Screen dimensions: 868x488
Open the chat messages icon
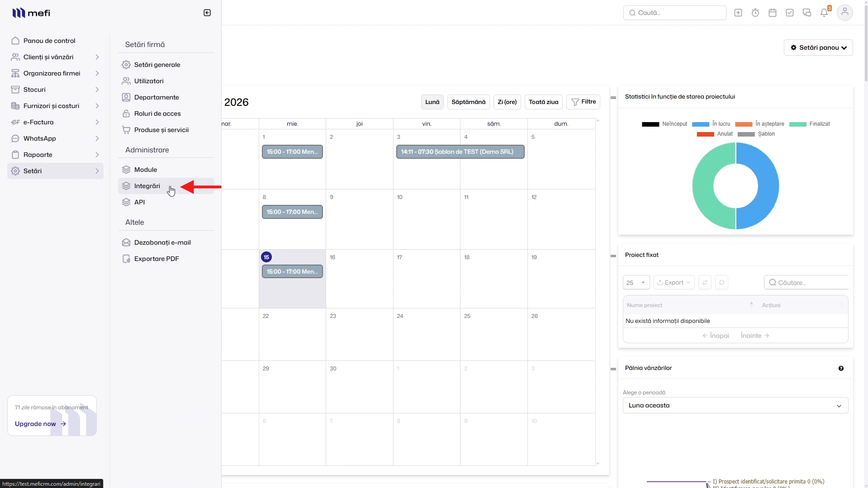pyautogui.click(x=807, y=13)
